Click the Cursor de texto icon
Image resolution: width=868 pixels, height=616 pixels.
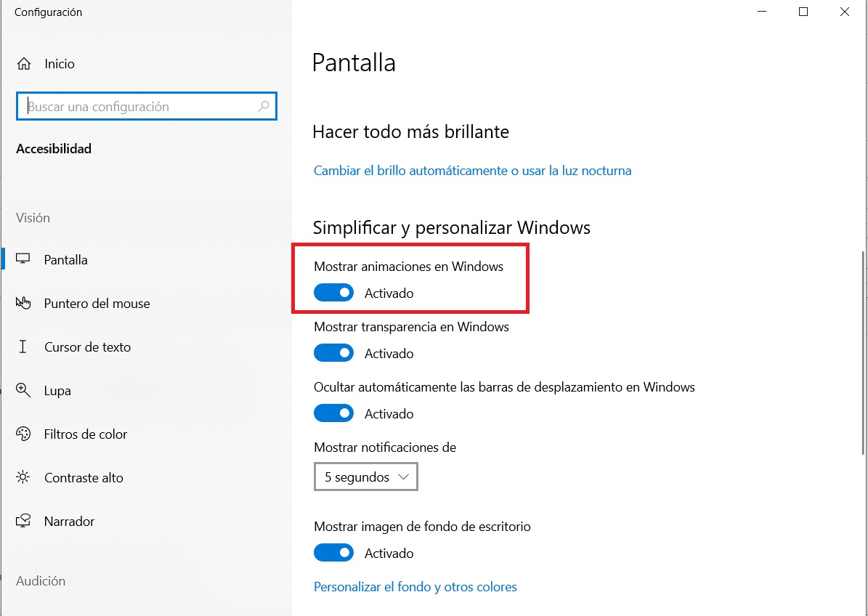pyautogui.click(x=23, y=346)
